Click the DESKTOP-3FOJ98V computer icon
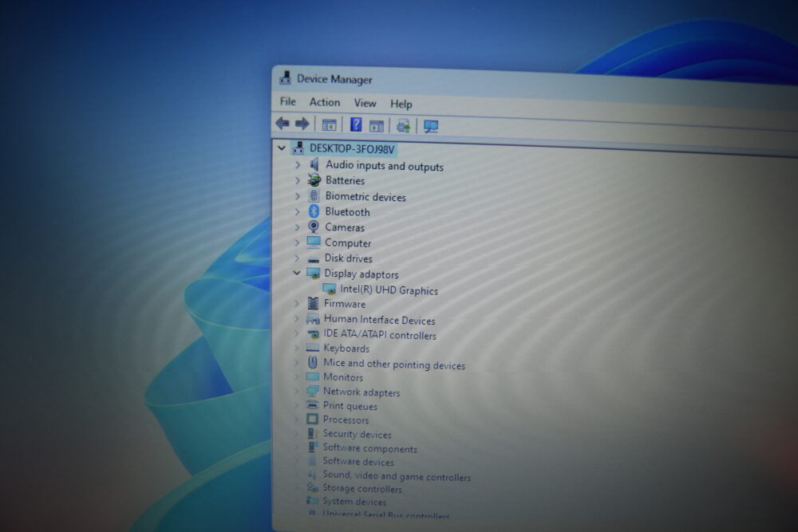 [298, 148]
